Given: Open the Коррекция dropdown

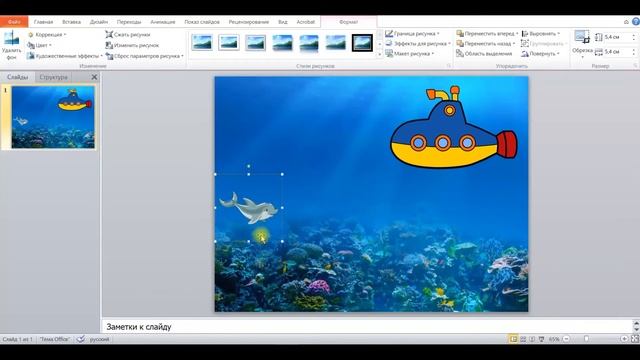Looking at the screenshot, I should [x=47, y=35].
